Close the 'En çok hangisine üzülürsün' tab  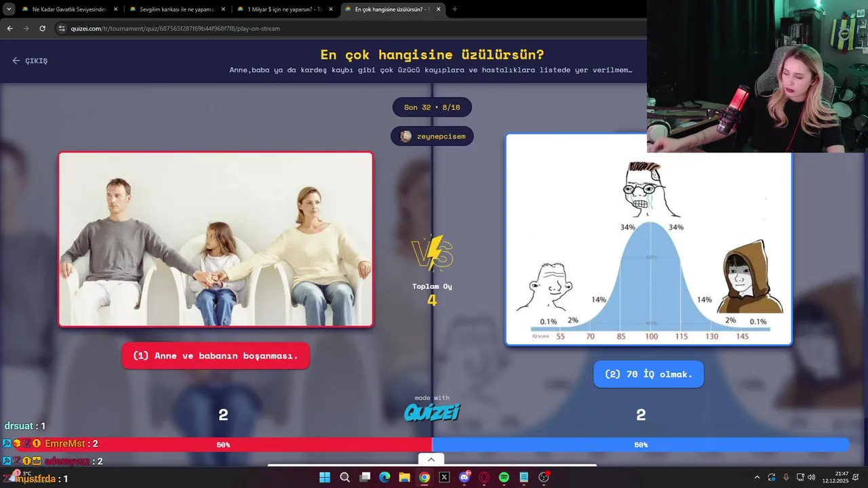point(439,9)
